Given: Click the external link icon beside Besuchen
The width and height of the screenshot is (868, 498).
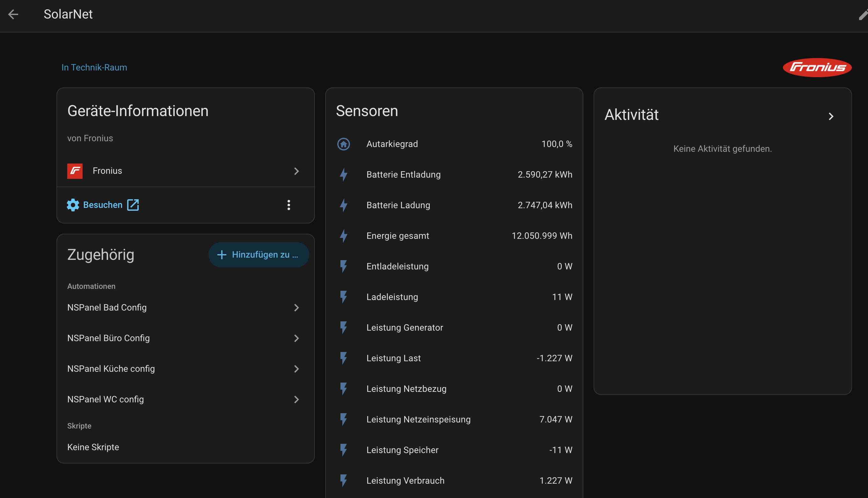Looking at the screenshot, I should click(x=133, y=205).
